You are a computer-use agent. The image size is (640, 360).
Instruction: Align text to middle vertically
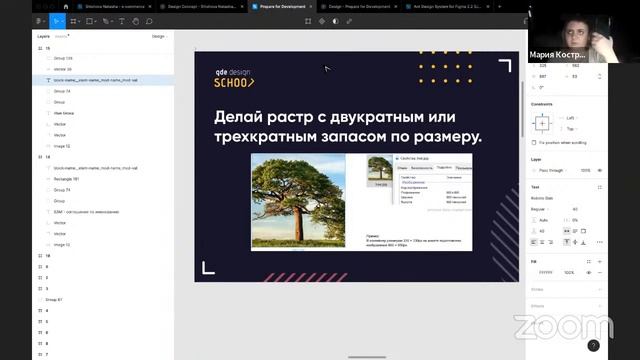click(x=575, y=242)
